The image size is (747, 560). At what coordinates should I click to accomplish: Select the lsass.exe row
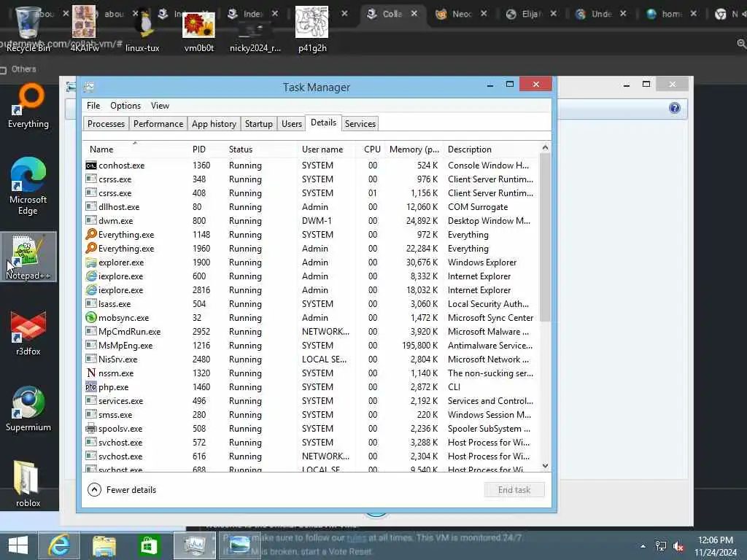[311, 304]
